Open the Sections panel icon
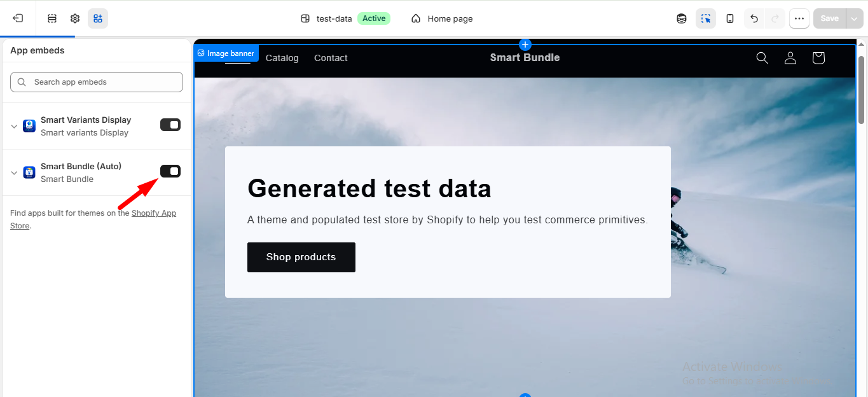This screenshot has height=397, width=868. 52,18
